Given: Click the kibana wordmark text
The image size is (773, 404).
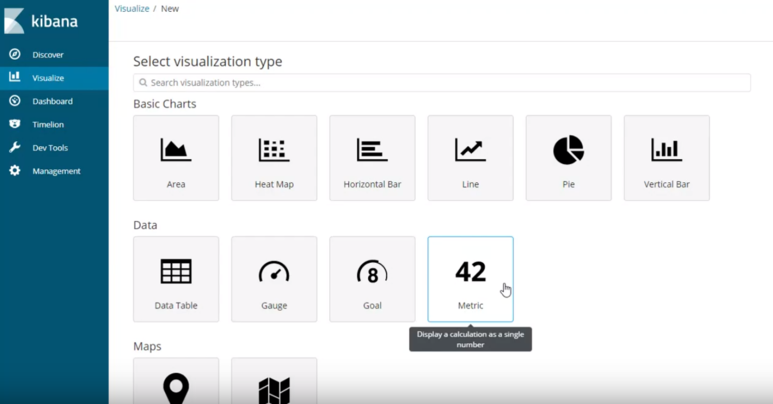Looking at the screenshot, I should pyautogui.click(x=54, y=21).
